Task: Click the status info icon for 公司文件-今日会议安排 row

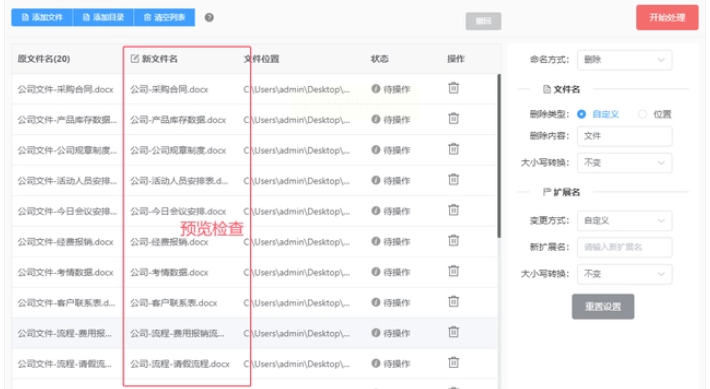Action: tap(375, 211)
